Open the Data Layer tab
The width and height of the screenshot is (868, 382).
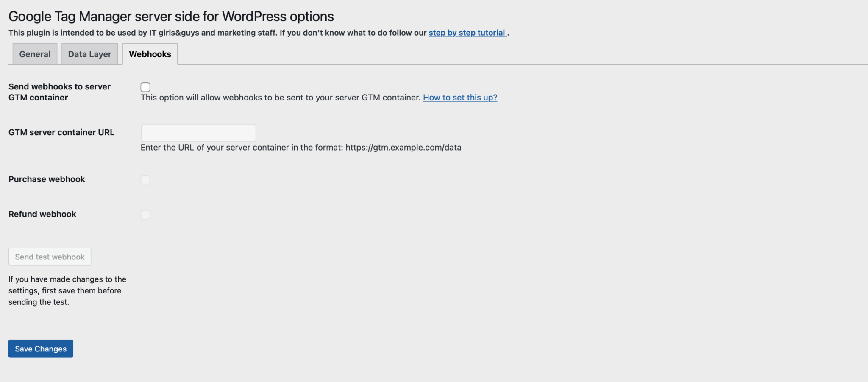tap(89, 54)
